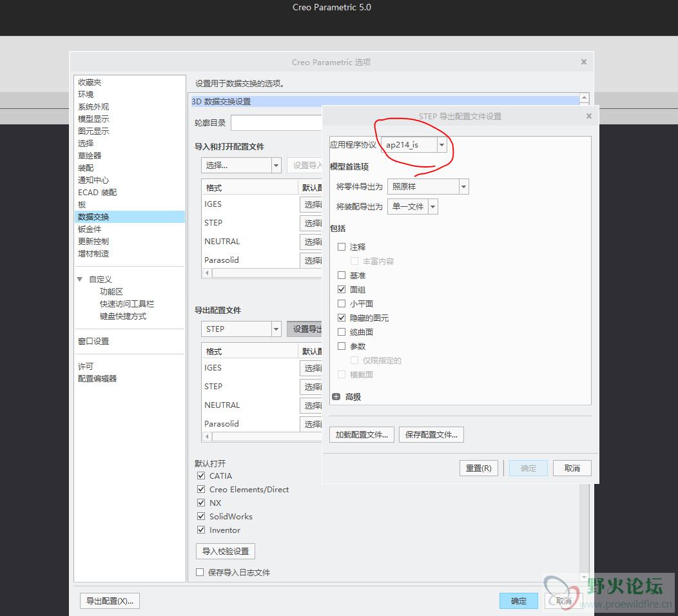Select 快速访问工具栏 under 自定义

click(127, 304)
